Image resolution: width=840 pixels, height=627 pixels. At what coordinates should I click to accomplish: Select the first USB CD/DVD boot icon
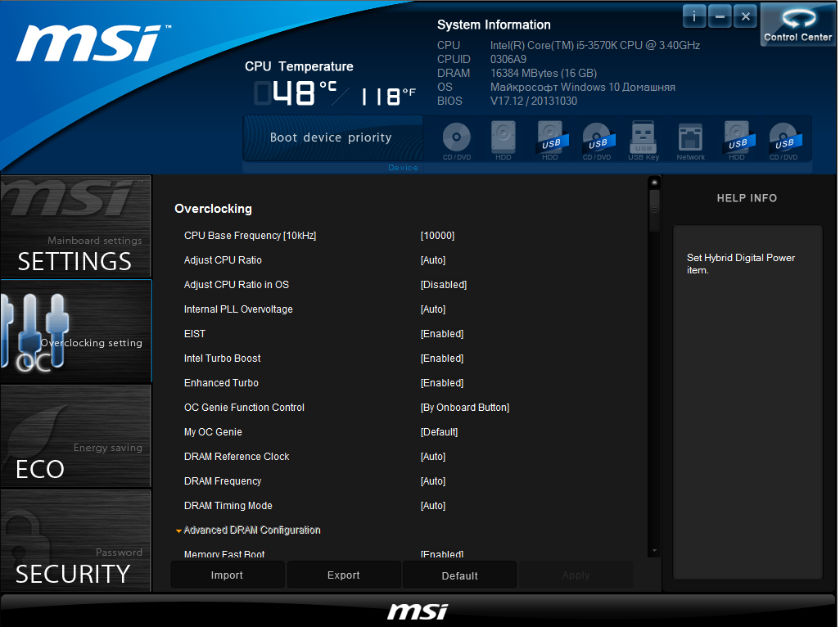598,140
